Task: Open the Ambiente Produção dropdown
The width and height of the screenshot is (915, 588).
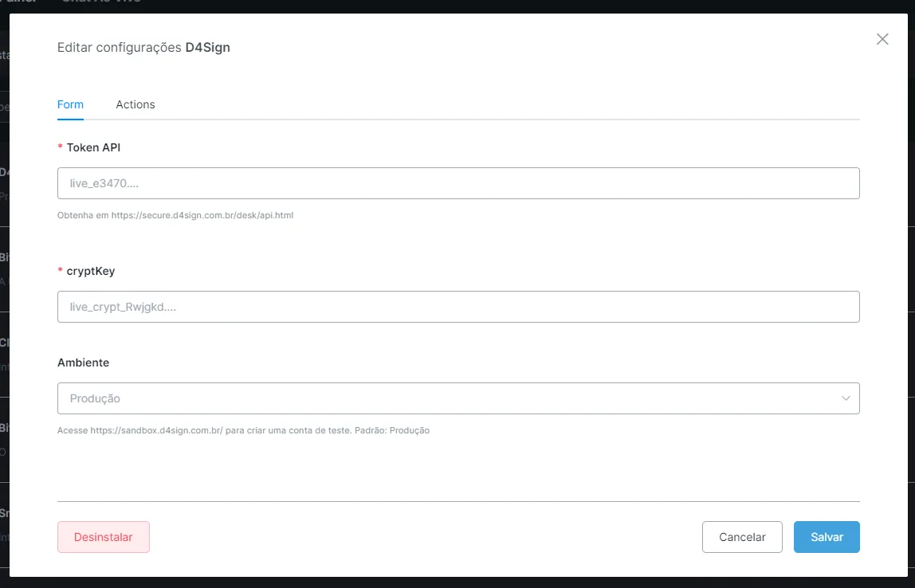Action: pyautogui.click(x=458, y=398)
